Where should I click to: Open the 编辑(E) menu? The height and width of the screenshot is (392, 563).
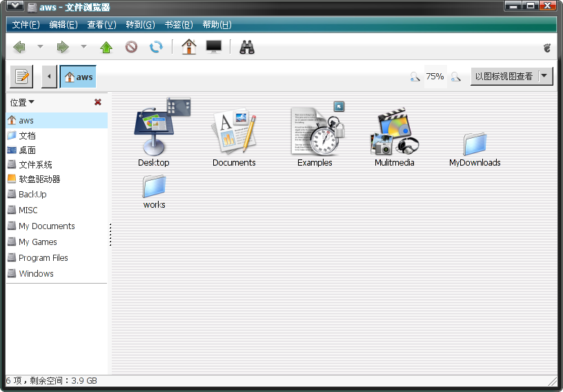(63, 24)
